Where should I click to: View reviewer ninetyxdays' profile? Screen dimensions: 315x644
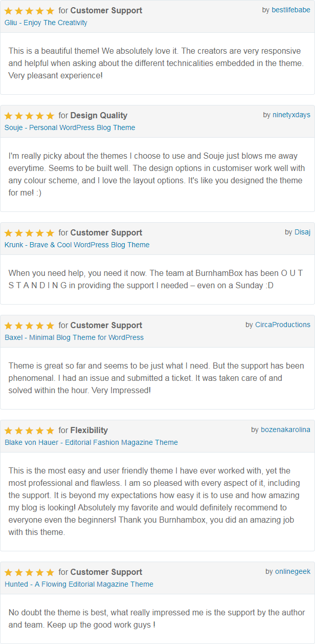(291, 115)
